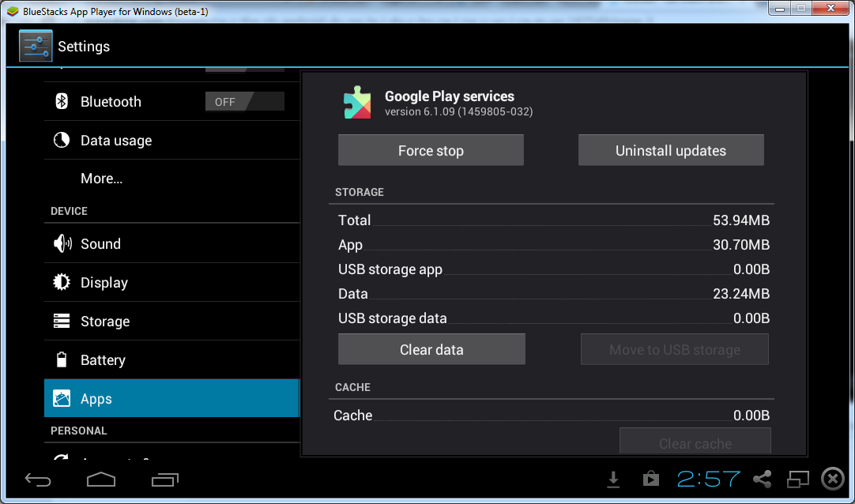Image resolution: width=855 pixels, height=504 pixels.
Task: Click the Clear cache button
Action: pos(695,442)
